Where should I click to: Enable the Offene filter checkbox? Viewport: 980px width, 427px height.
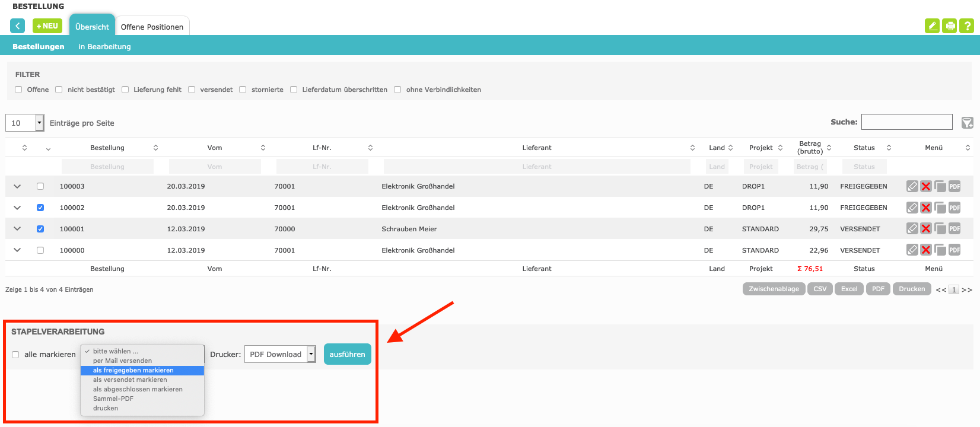pos(18,90)
